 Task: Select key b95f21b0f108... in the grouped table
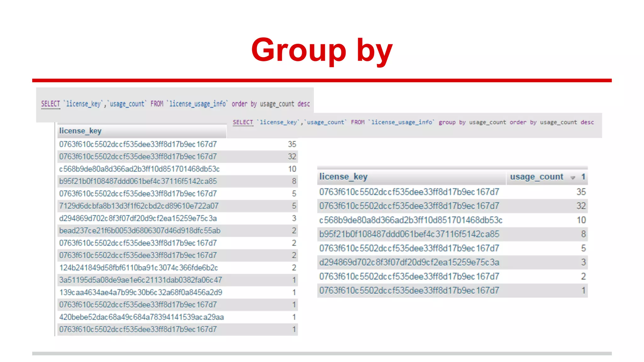point(409,234)
